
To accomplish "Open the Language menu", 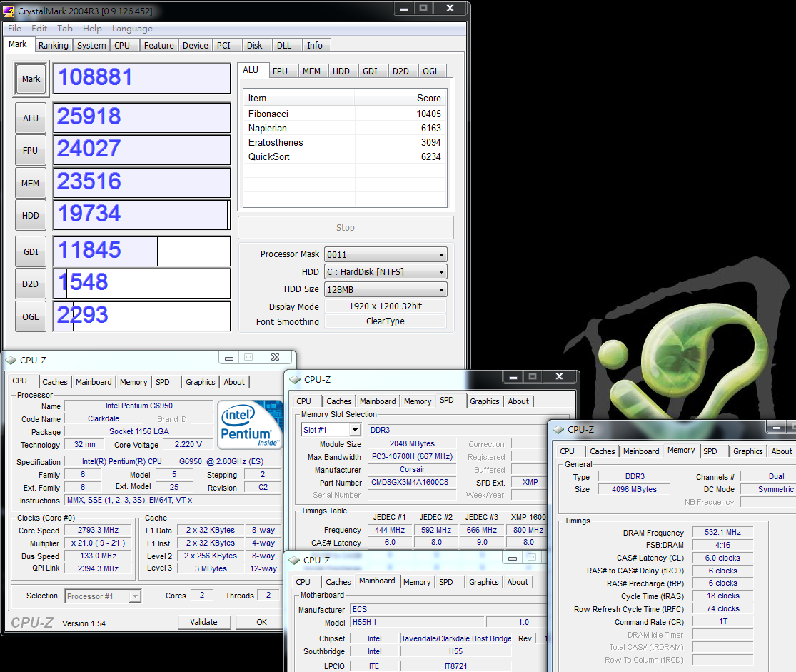I will click(132, 29).
